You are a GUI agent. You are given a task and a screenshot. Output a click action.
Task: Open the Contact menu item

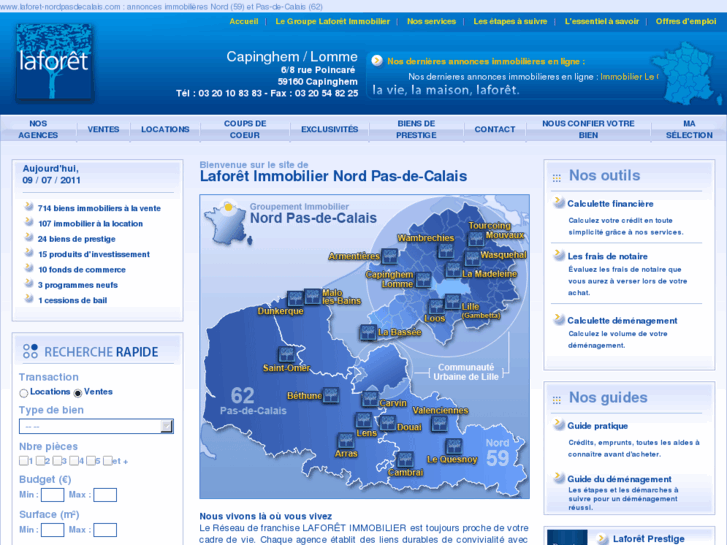coord(495,129)
